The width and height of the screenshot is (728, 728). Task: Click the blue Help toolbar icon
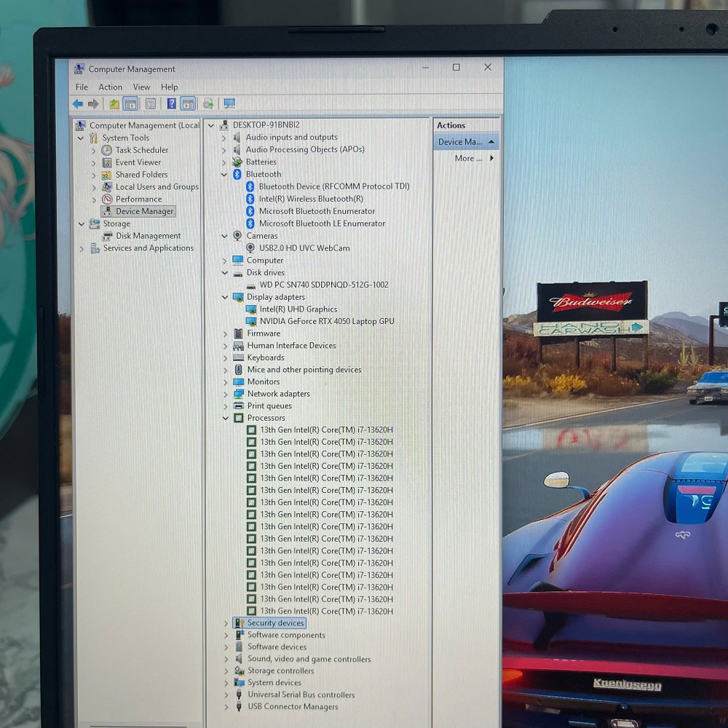pos(172,104)
